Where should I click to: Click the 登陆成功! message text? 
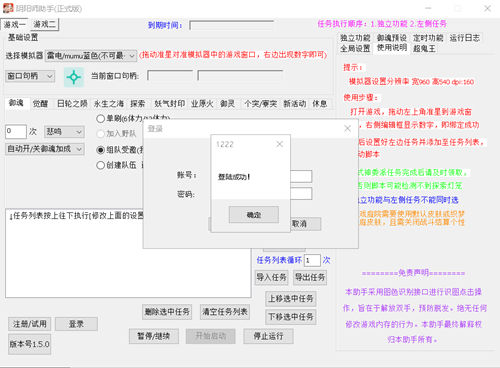[234, 177]
